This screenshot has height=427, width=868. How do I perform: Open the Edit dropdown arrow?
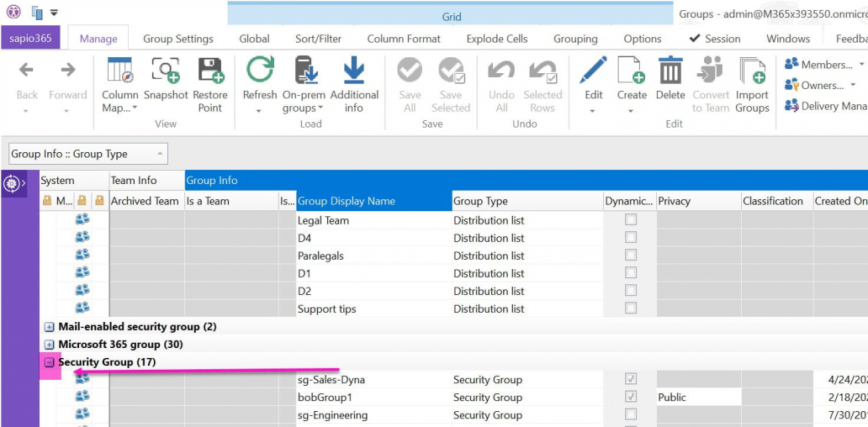pos(594,111)
